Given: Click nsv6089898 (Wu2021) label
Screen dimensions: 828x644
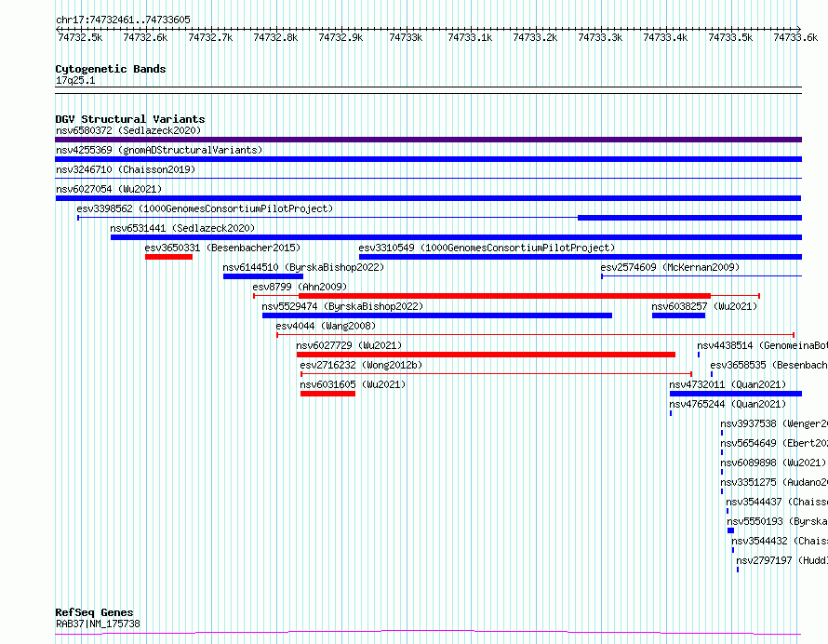Looking at the screenshot, I should (x=773, y=463).
